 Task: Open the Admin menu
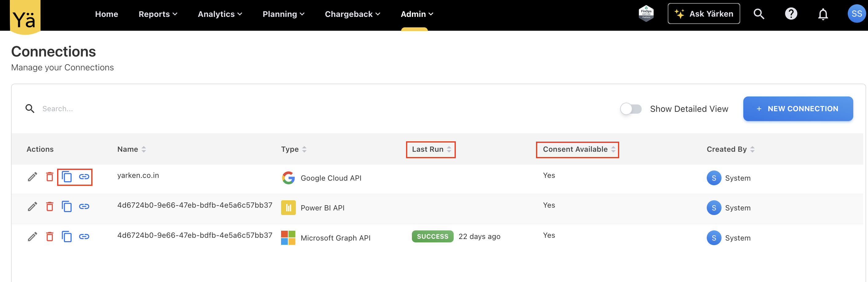tap(416, 14)
